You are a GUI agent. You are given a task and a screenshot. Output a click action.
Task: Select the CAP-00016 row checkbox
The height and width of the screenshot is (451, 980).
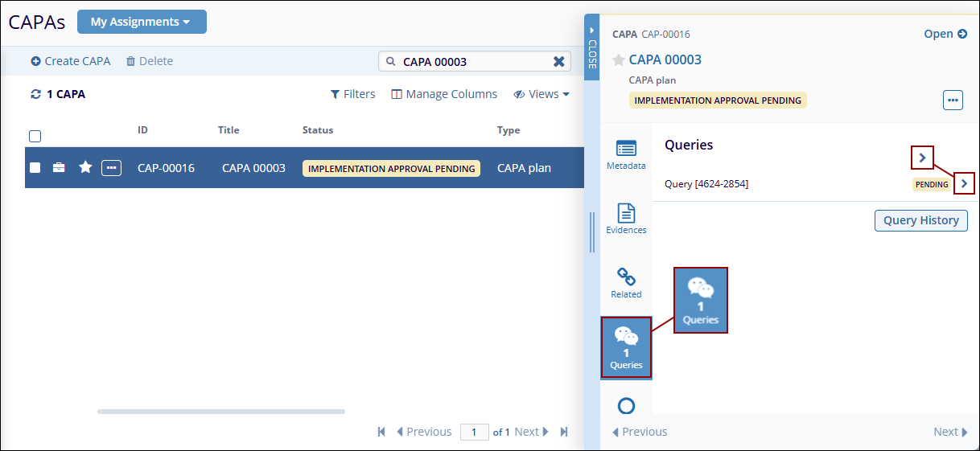(x=35, y=168)
